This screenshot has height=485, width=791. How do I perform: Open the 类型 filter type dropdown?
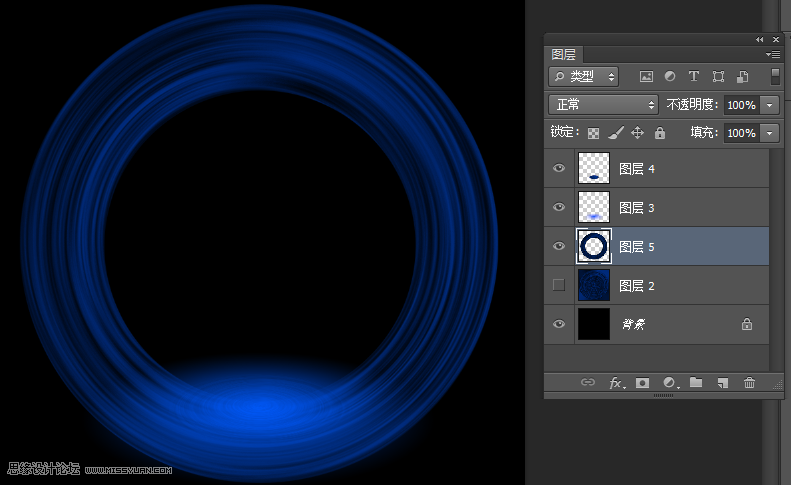coord(584,76)
